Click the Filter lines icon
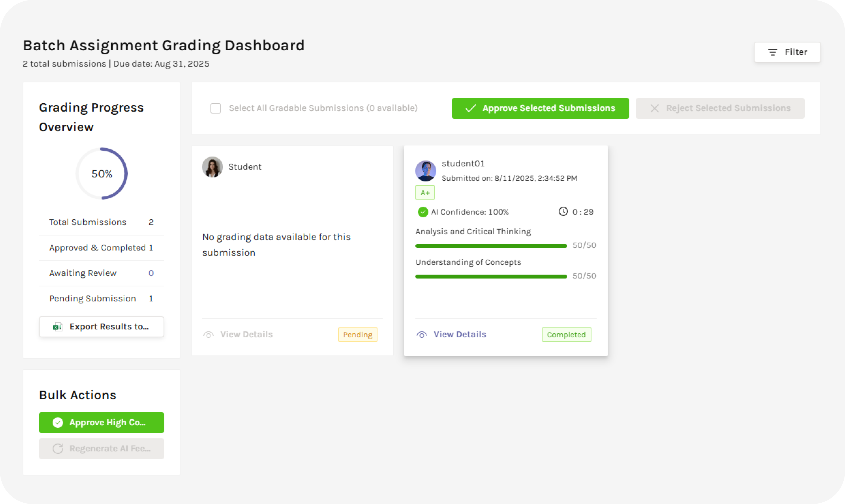845x504 pixels. coord(772,52)
